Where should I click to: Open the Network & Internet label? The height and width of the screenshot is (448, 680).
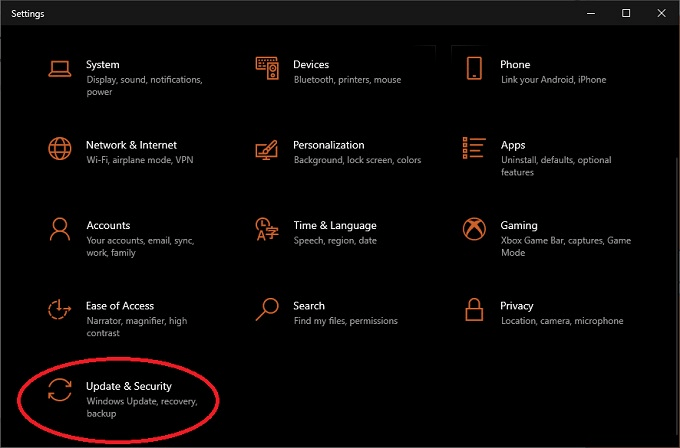pyautogui.click(x=131, y=145)
